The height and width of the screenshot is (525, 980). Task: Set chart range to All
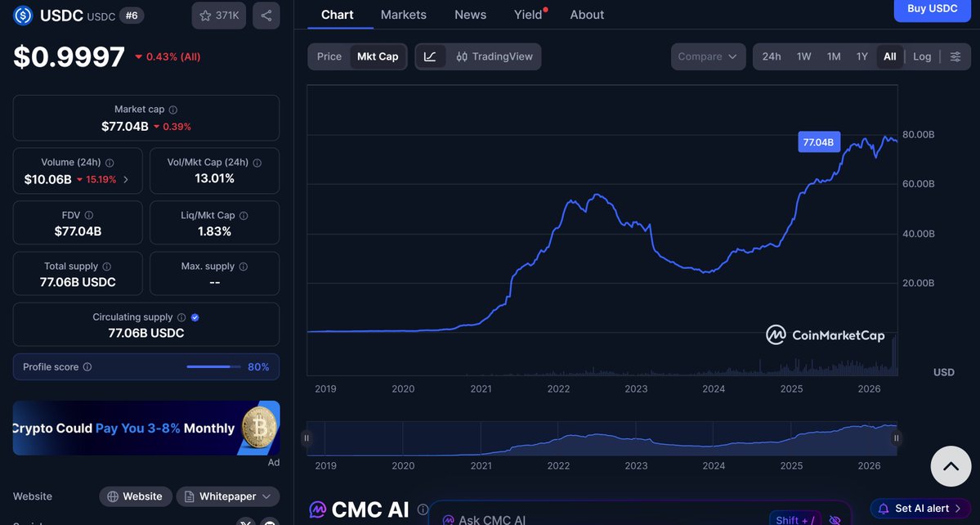(x=890, y=56)
